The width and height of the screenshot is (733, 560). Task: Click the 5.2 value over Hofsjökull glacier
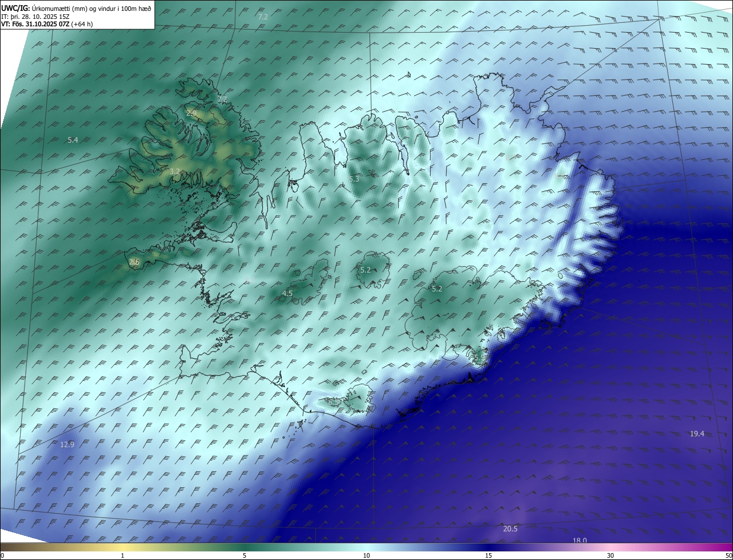365,270
